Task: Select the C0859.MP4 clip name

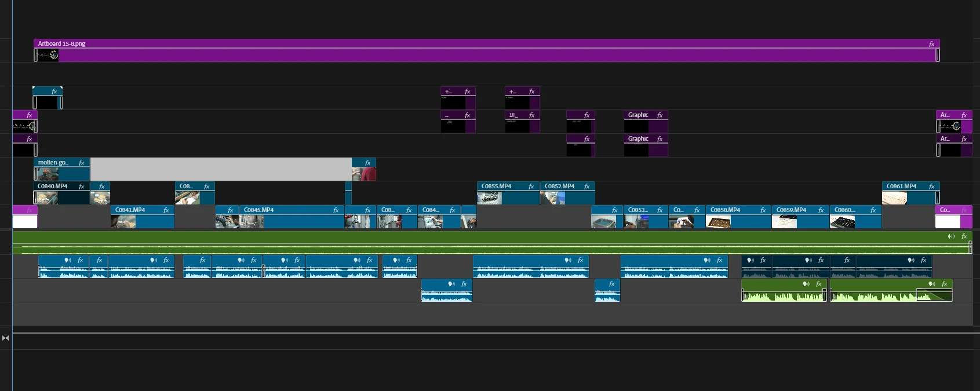Action: pyautogui.click(x=792, y=210)
